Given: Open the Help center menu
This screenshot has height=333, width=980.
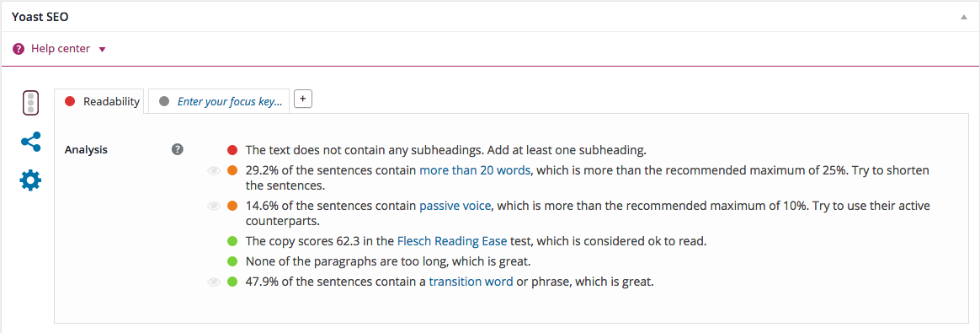Looking at the screenshot, I should point(60,49).
